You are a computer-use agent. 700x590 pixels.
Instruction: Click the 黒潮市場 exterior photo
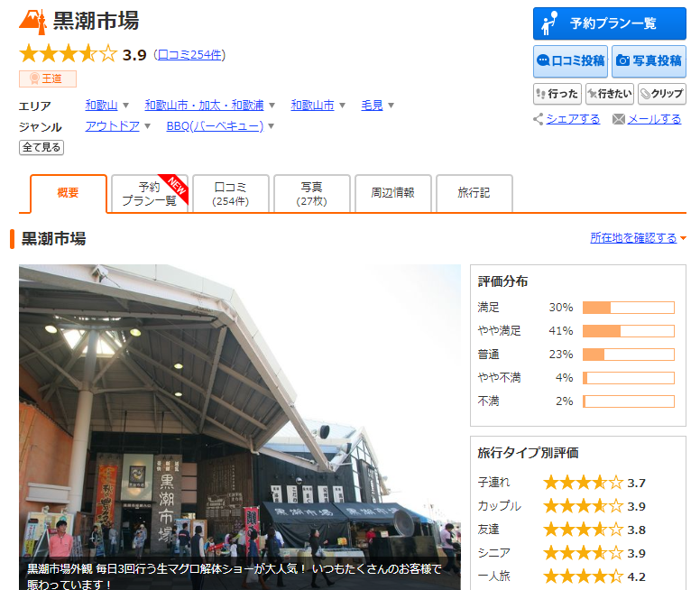pos(239,424)
